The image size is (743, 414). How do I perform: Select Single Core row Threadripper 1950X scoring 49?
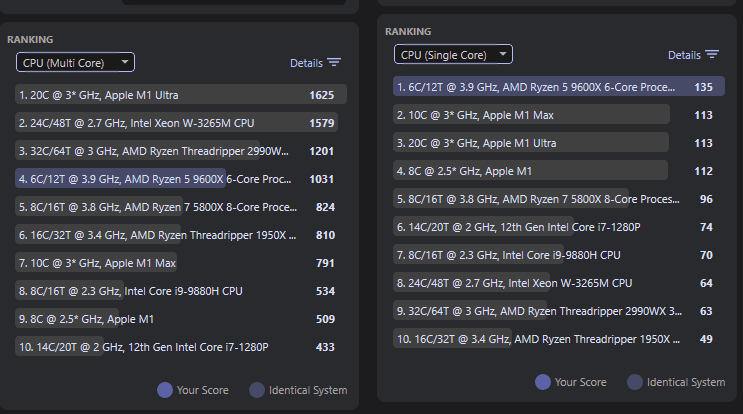559,338
